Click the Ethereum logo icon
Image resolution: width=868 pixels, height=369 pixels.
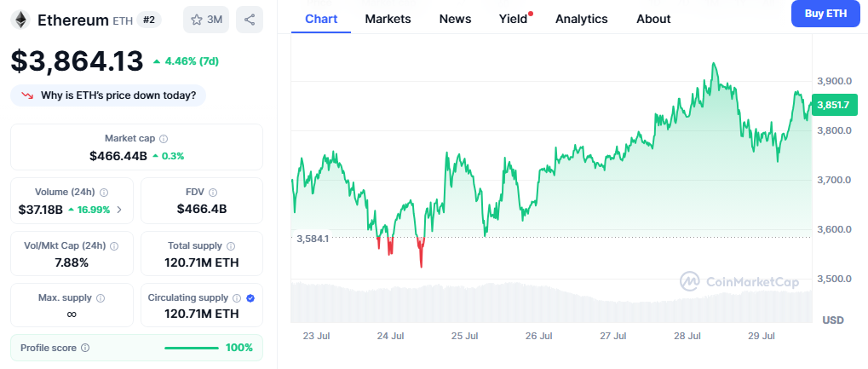click(20, 19)
